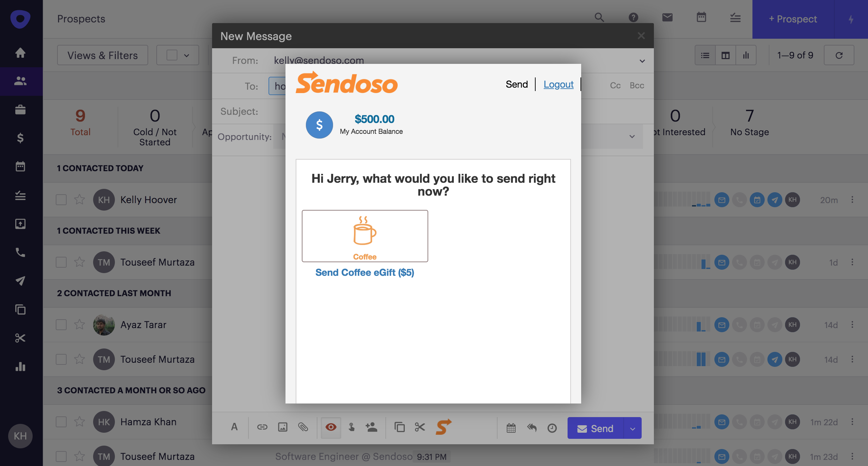The height and width of the screenshot is (466, 868).
Task: Open the schedule send clock icon
Action: point(552,428)
